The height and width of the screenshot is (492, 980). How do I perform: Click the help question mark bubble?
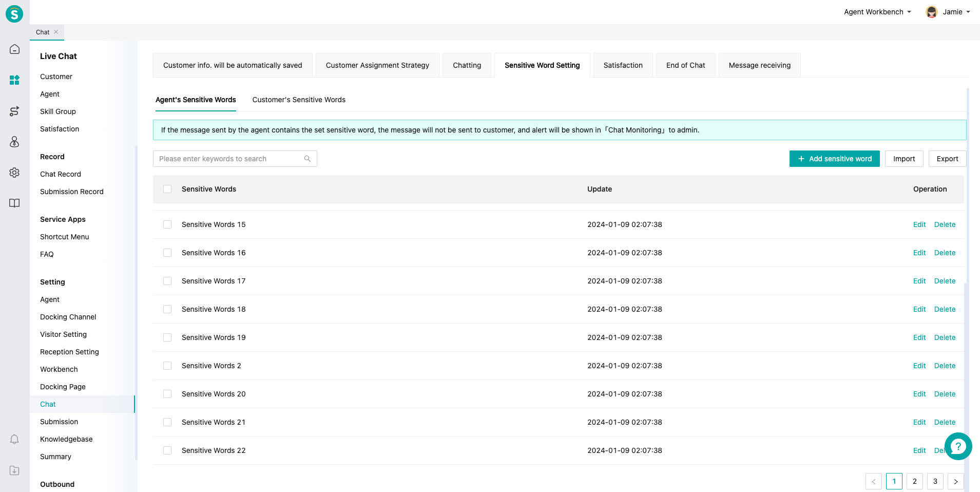click(958, 446)
